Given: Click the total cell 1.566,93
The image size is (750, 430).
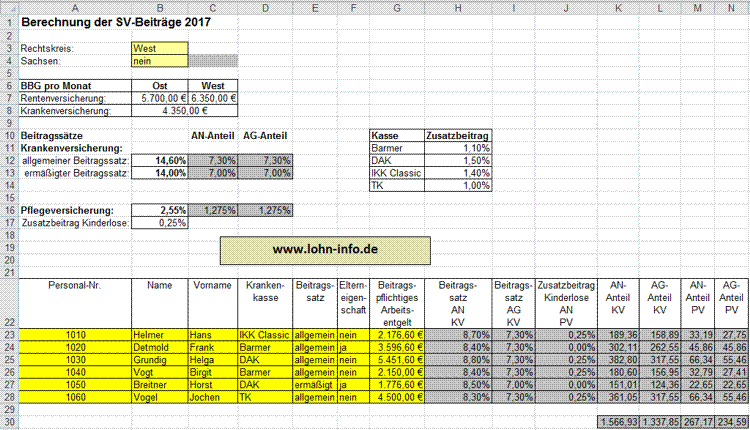Looking at the screenshot, I should pyautogui.click(x=618, y=422).
